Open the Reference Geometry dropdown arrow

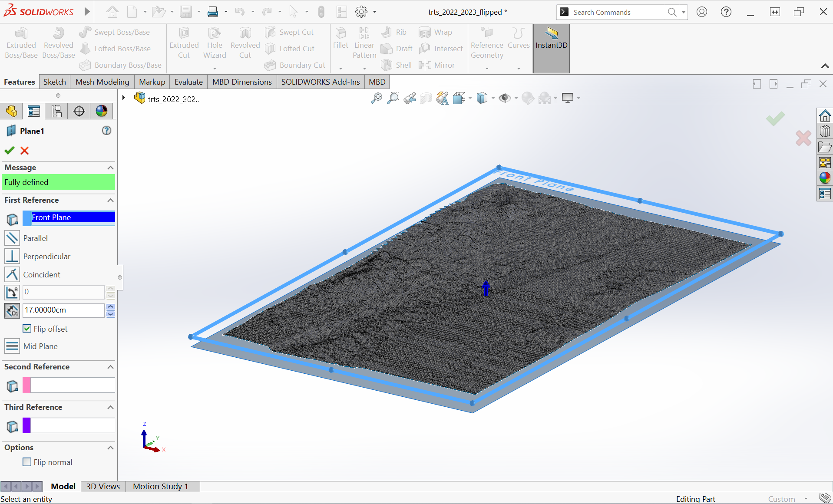(x=487, y=68)
